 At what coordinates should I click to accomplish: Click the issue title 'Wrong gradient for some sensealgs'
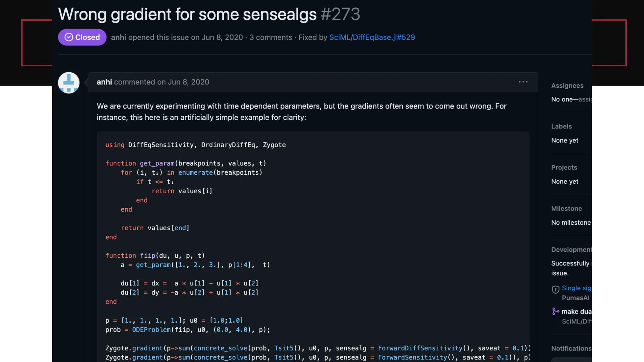pyautogui.click(x=187, y=14)
